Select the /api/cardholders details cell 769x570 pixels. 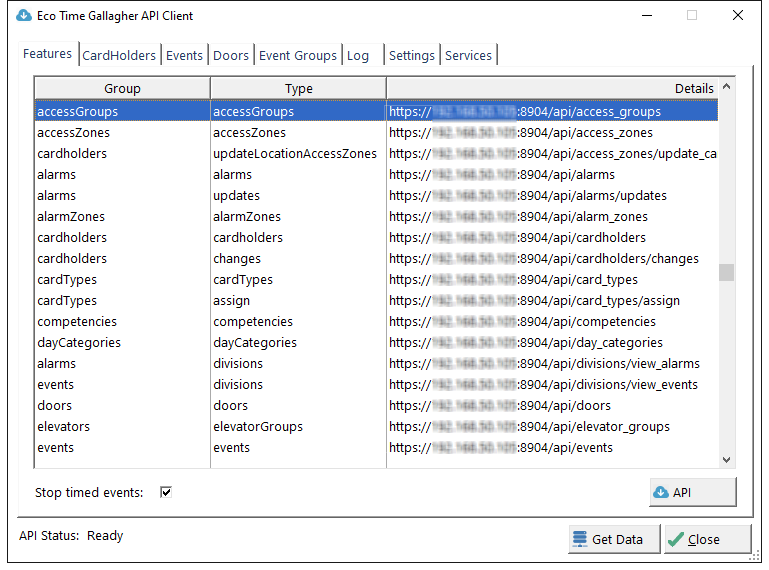(x=552, y=237)
